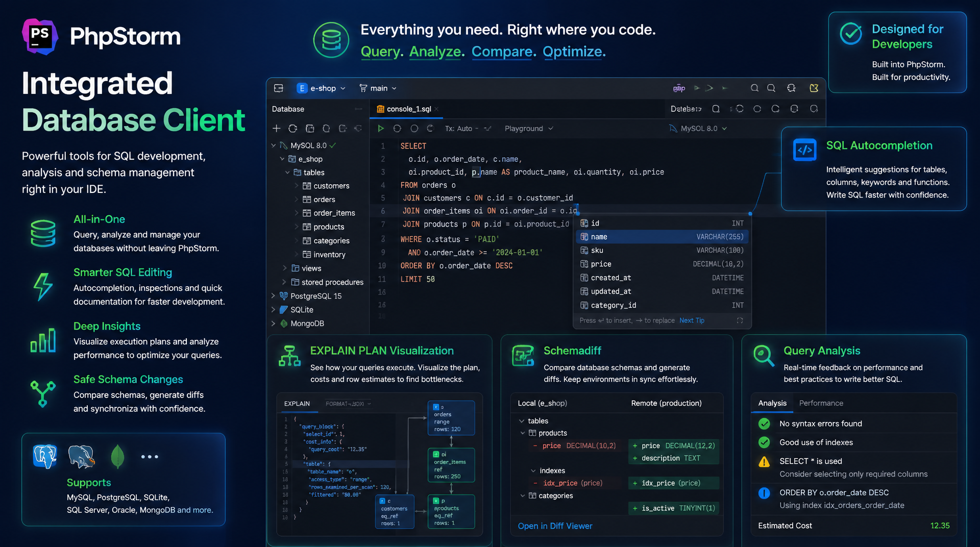Select the Analysis tab
This screenshot has width=980, height=547.
coord(772,403)
